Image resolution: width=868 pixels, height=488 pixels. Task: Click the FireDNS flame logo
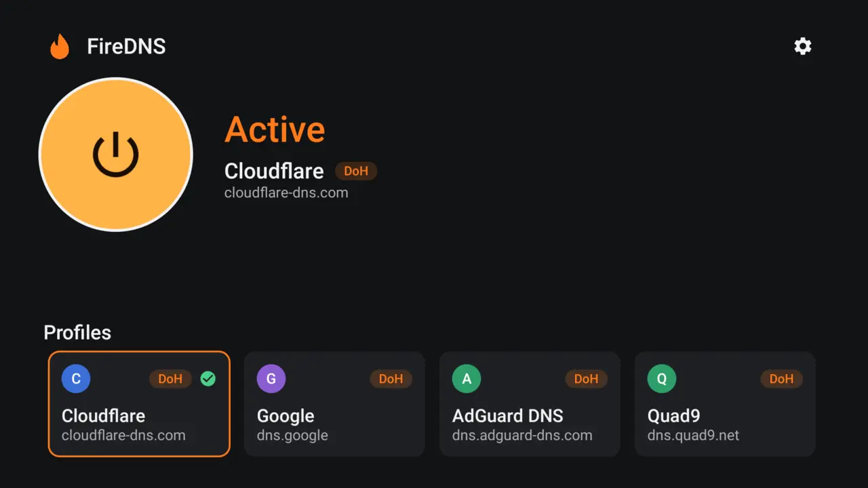tap(60, 46)
